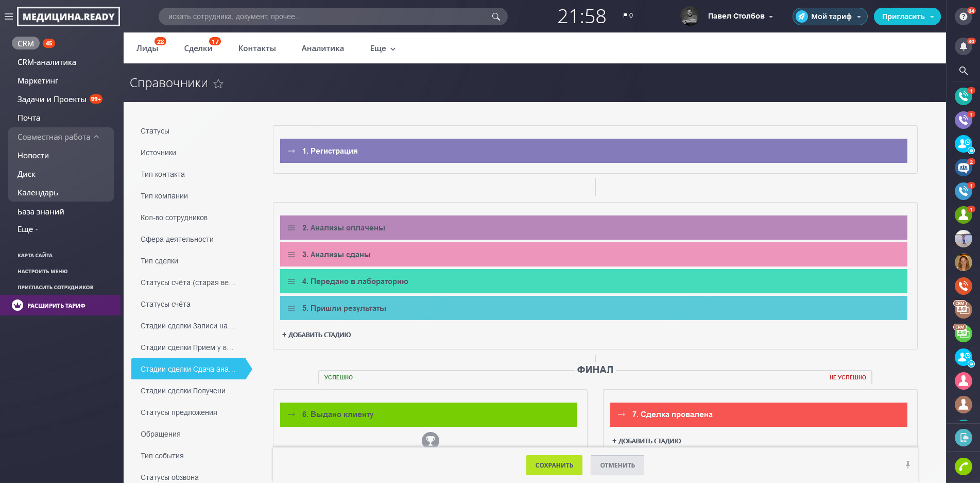Click the hamburger menu icon
980x483 pixels.
[8, 16]
